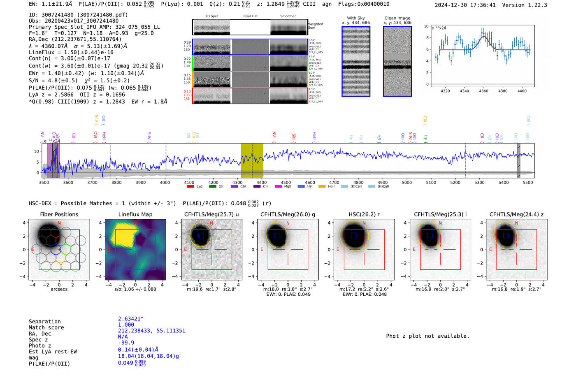Click the Separation value 2.63421"
This screenshot has width=576, height=392.
click(x=131, y=319)
